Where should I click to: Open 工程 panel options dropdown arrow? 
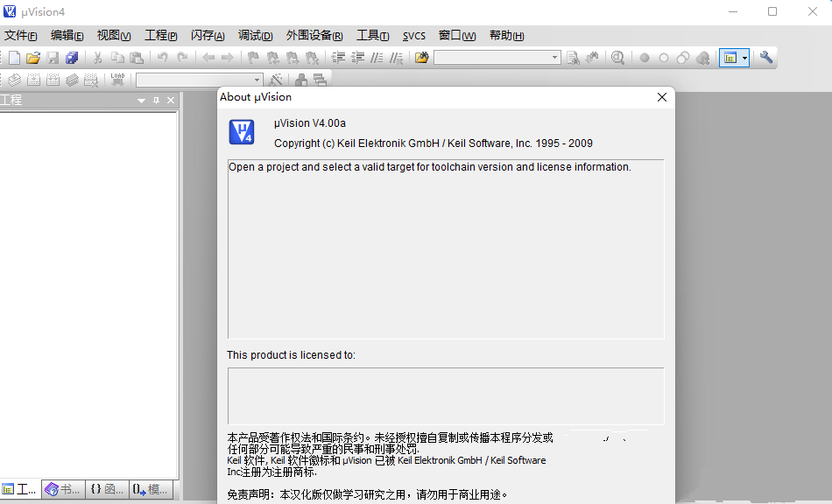pos(141,100)
